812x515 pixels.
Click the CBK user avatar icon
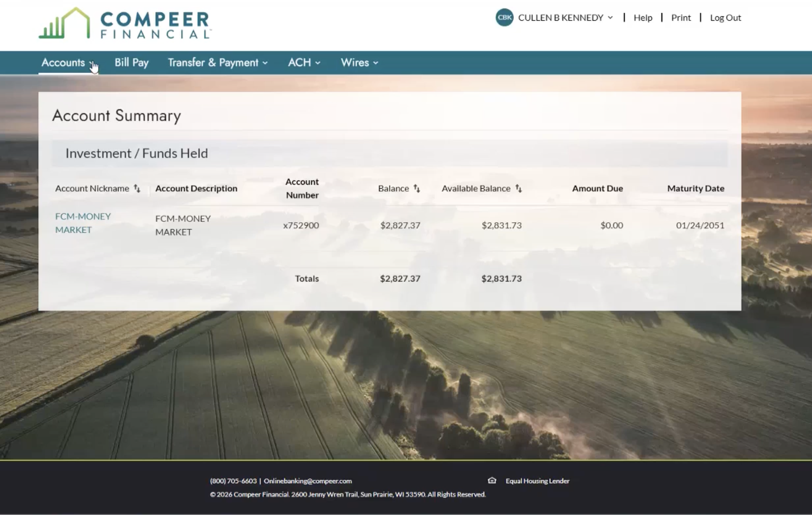[x=504, y=18]
